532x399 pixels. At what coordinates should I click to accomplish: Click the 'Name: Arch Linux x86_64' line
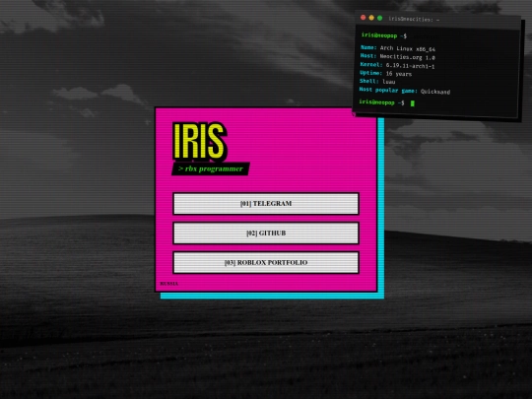coord(398,48)
